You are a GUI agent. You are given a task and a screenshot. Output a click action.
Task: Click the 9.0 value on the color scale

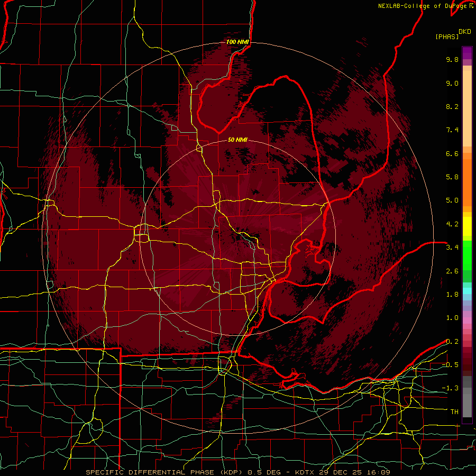(452, 83)
